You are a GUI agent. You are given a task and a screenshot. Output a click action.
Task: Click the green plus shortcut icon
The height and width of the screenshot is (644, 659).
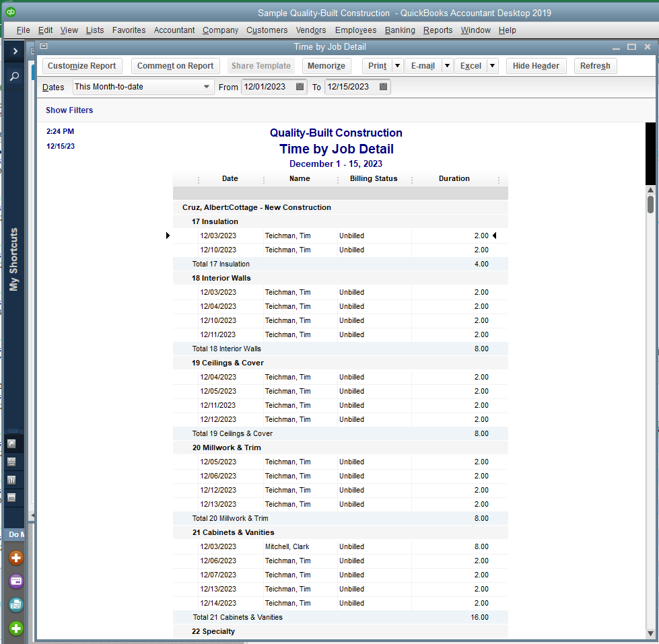point(15,628)
